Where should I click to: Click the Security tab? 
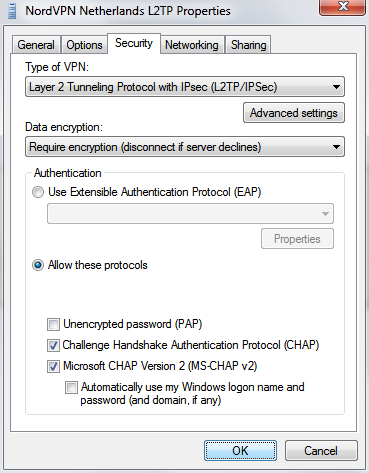tap(134, 43)
